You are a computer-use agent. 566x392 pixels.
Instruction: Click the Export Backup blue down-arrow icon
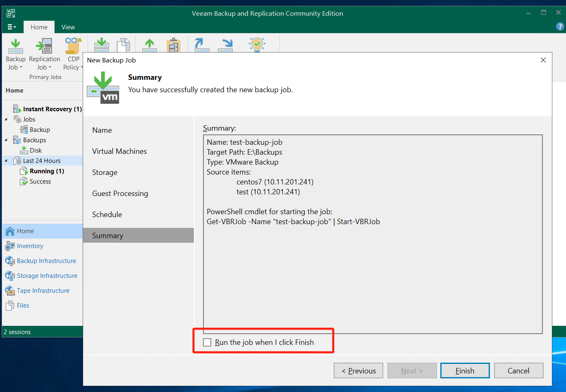coord(226,45)
